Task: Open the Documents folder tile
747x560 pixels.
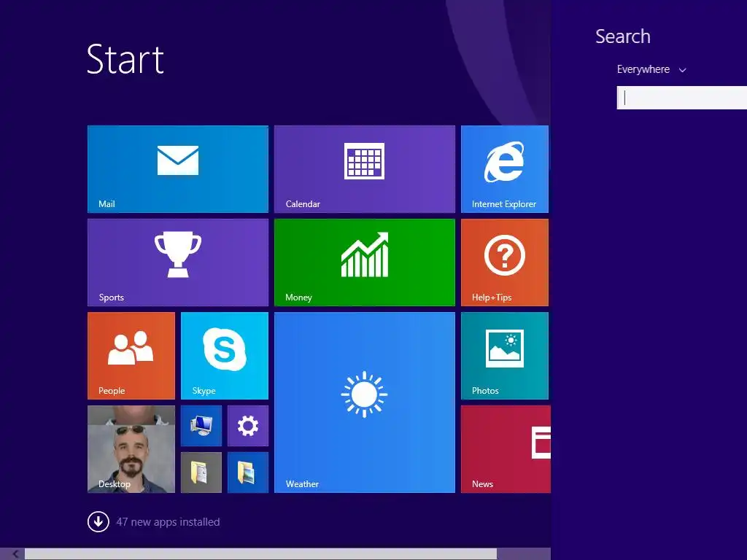Action: pyautogui.click(x=201, y=472)
